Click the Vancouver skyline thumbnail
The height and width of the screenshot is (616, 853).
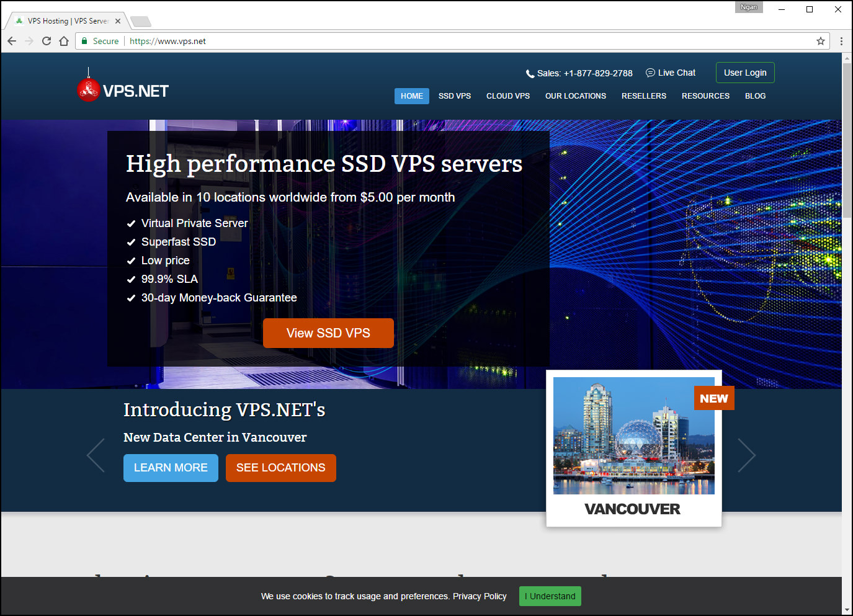[634, 435]
